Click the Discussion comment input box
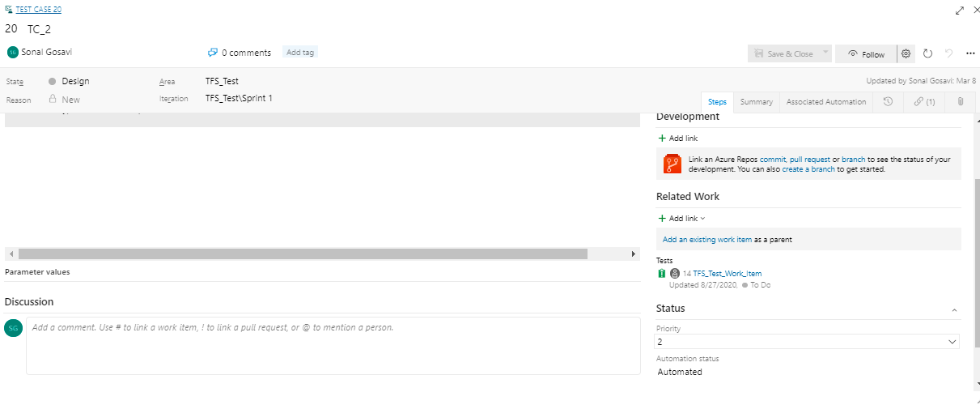The width and height of the screenshot is (980, 405). (333, 346)
